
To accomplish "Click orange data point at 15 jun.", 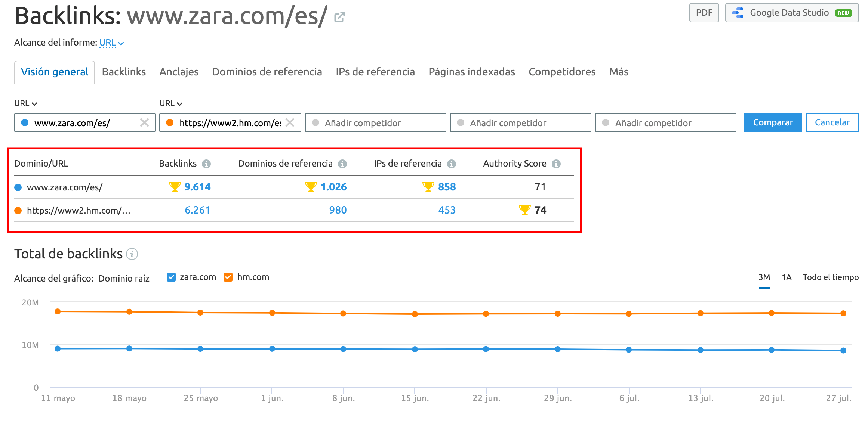I will [415, 314].
